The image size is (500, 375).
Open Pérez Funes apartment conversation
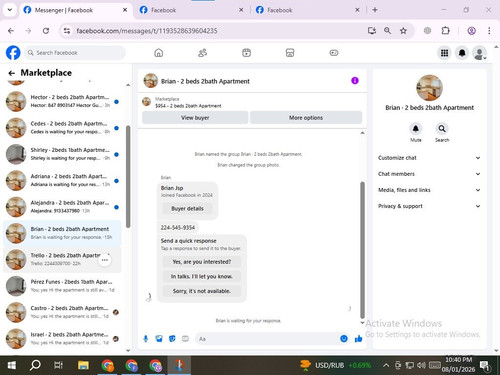point(62,286)
